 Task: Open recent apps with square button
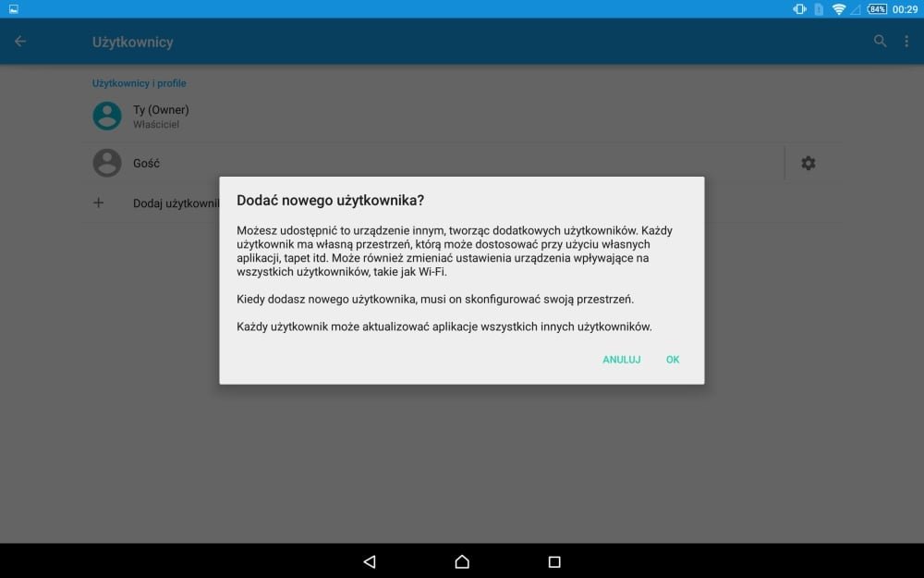point(553,561)
